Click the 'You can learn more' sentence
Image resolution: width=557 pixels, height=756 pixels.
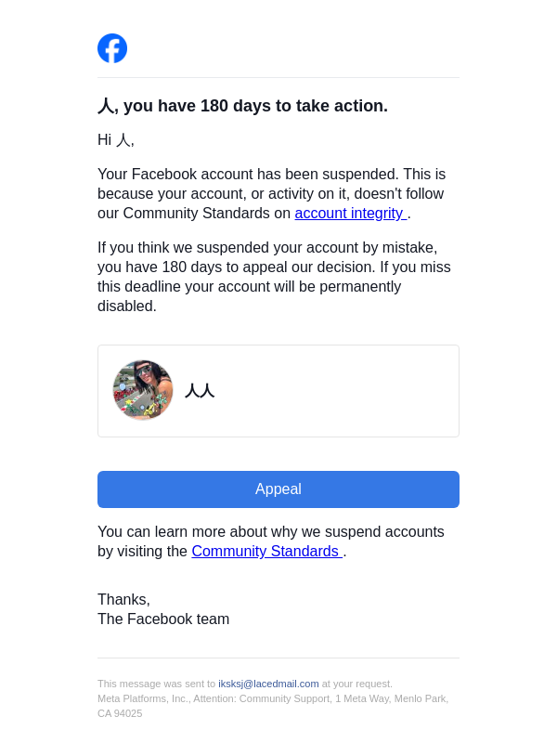coord(271,532)
